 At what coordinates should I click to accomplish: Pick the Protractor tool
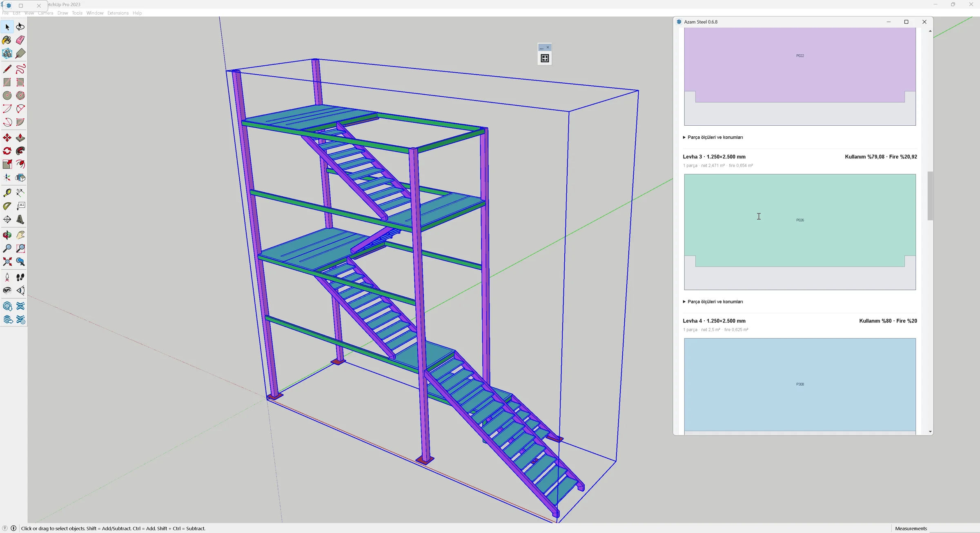click(7, 206)
